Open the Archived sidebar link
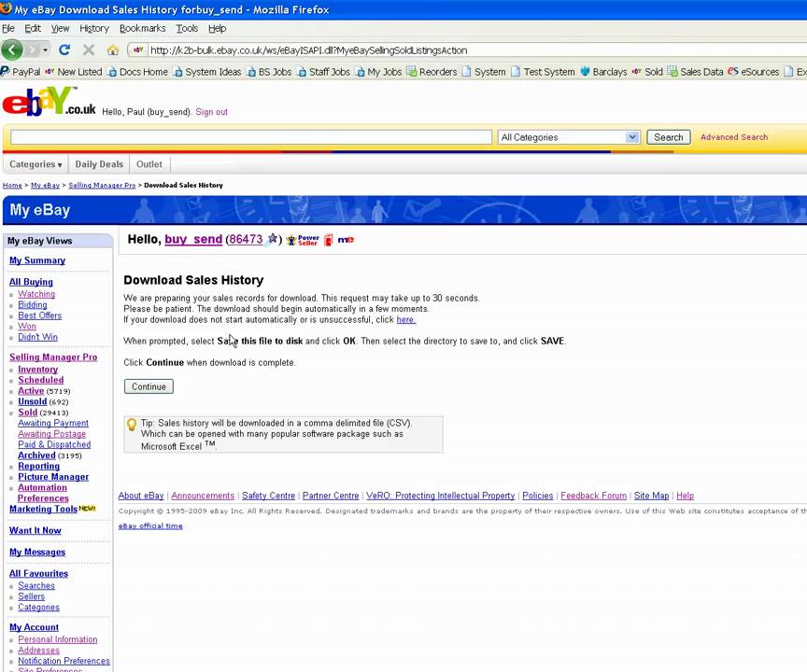The height and width of the screenshot is (672, 807). (x=36, y=455)
